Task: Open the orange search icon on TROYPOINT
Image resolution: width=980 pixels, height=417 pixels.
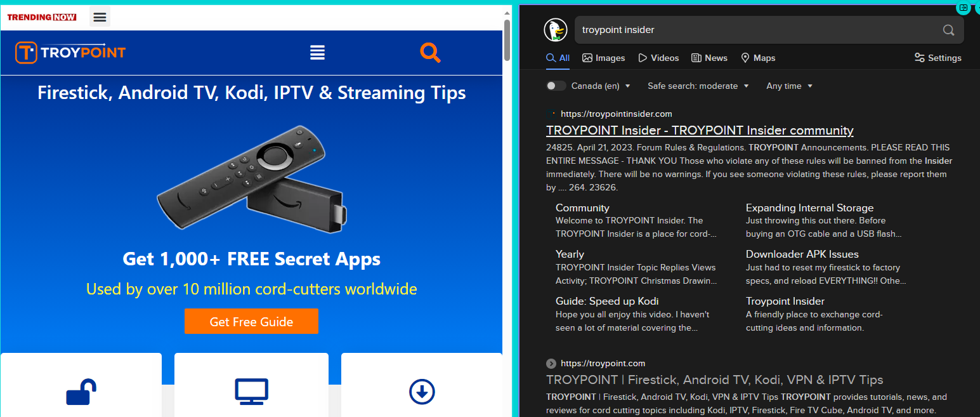Action: 430,53
